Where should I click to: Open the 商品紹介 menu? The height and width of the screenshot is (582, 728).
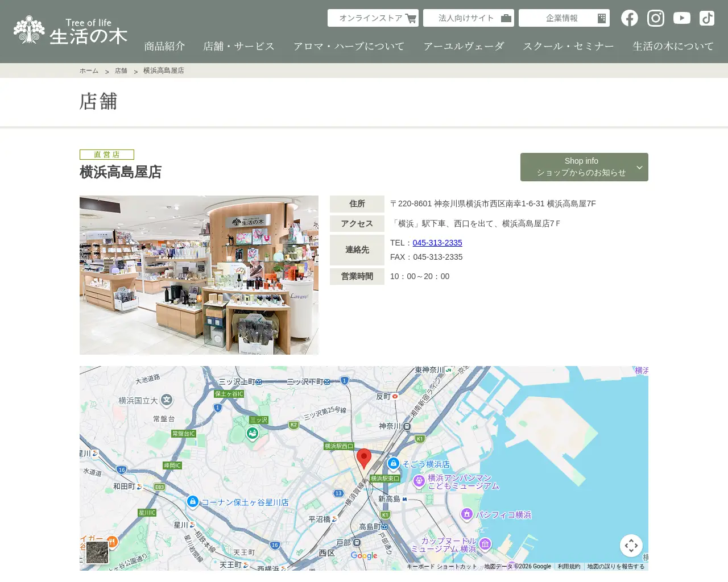(x=165, y=46)
